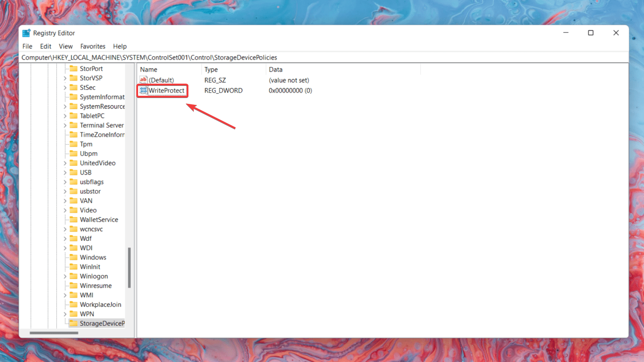
Task: Click the REG_SZ type cell
Action: click(x=215, y=80)
